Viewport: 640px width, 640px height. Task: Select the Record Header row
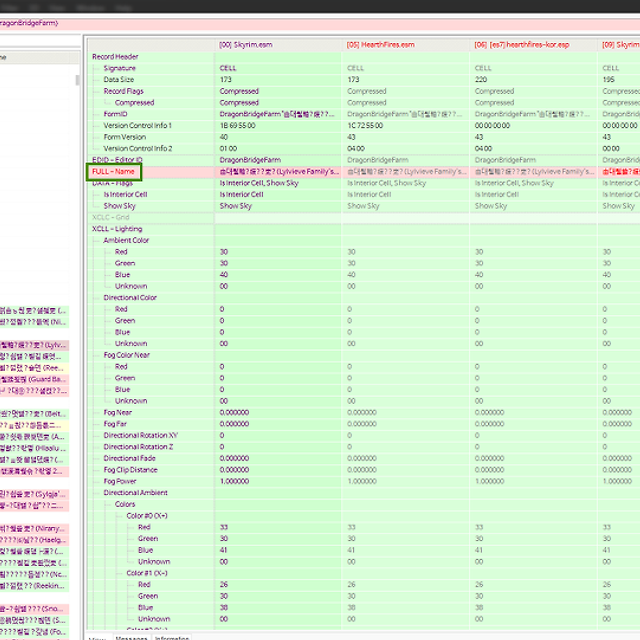(115, 57)
